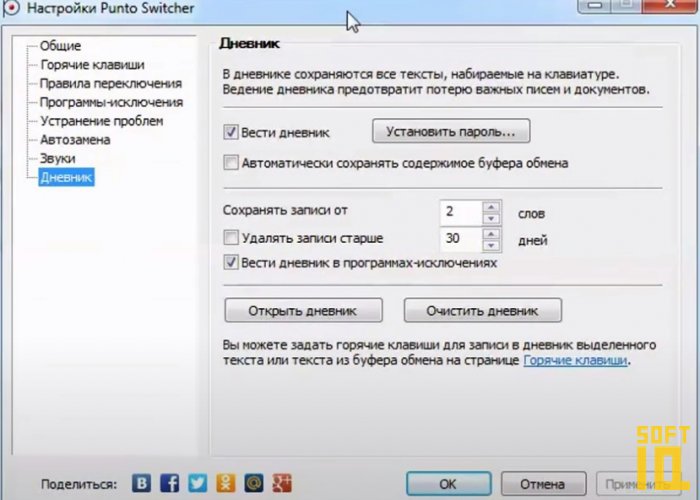The image size is (700, 500).
Task: Decrease days value with down arrow
Action: click(x=491, y=246)
